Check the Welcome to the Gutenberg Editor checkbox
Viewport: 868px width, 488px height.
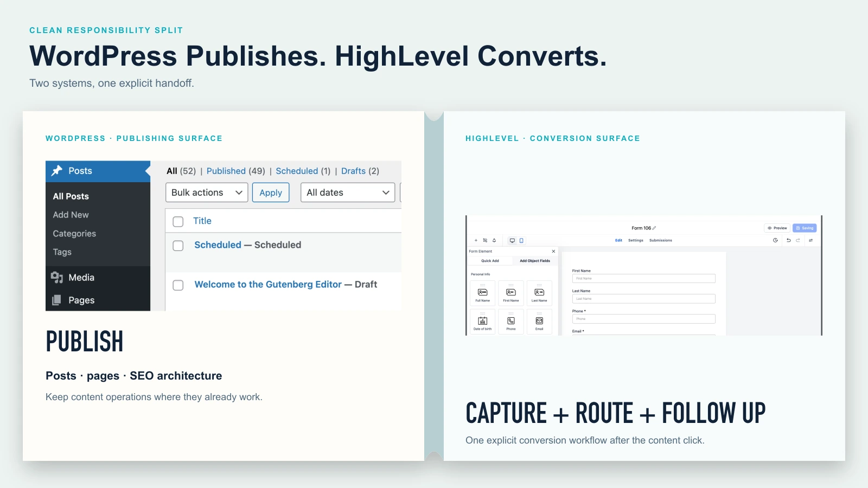178,285
